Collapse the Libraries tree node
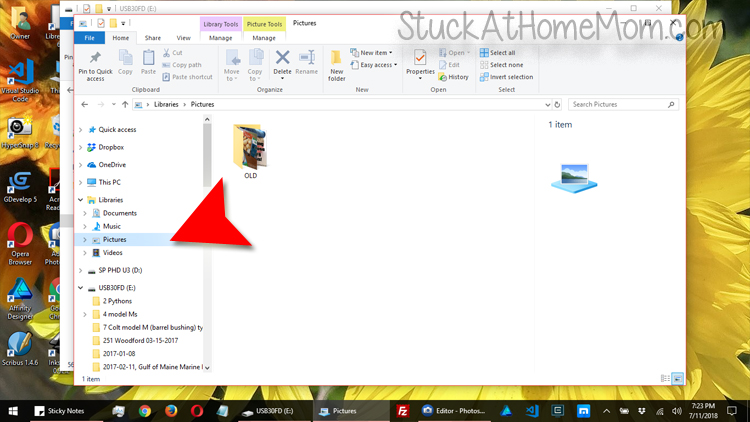 tap(80, 200)
